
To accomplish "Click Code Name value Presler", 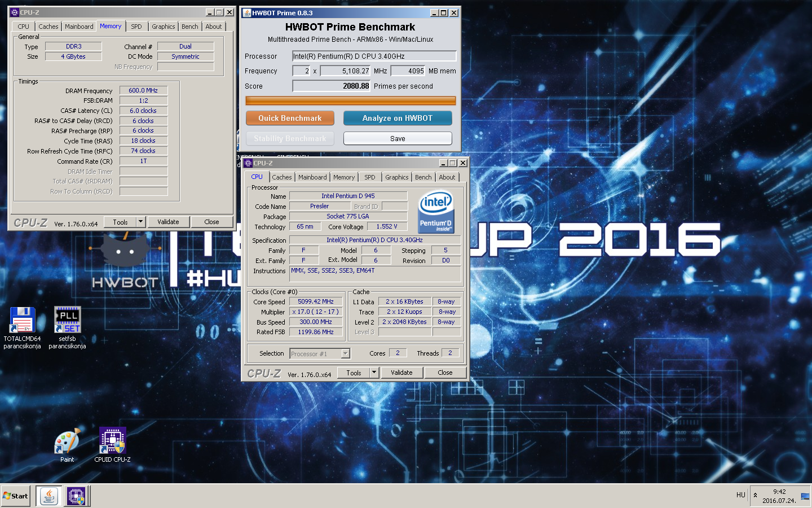I will click(x=320, y=206).
